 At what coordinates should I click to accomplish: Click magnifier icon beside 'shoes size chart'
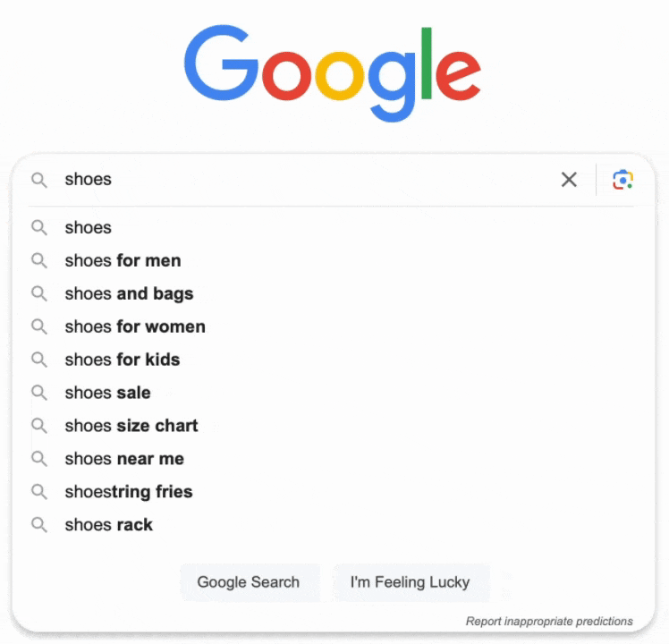(39, 426)
